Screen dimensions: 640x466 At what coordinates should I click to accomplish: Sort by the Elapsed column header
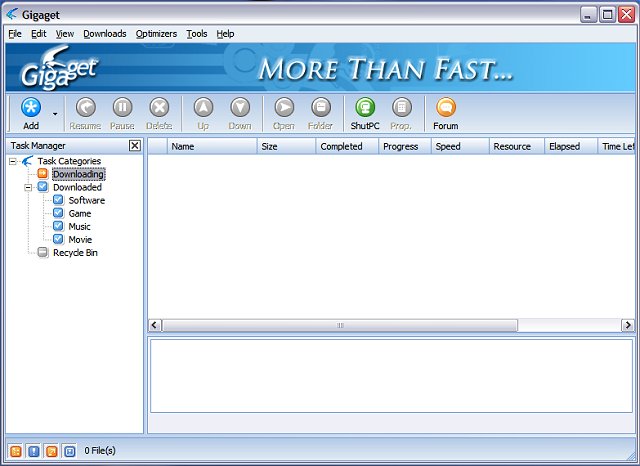(x=571, y=146)
